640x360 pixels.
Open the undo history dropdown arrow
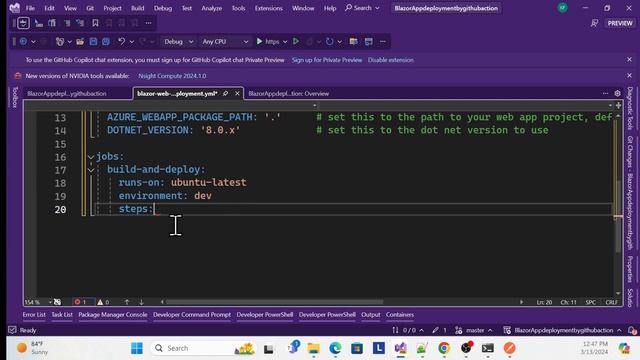coord(131,42)
